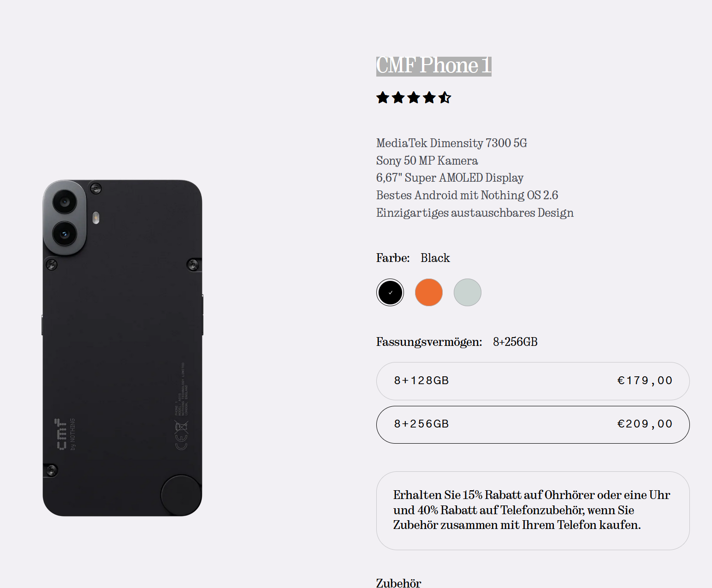This screenshot has width=712, height=588.
Task: Click the first rating star
Action: [x=383, y=98]
